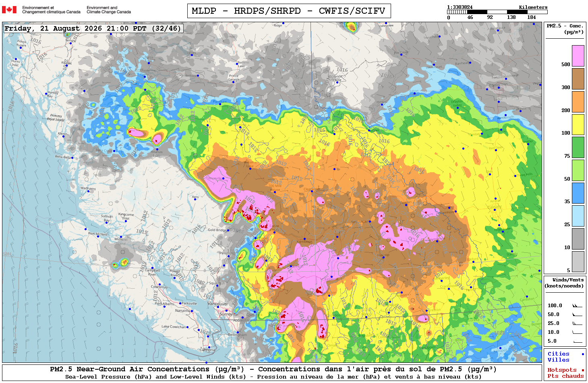Click the dark gray 10–25 legend swatch
Image resolution: width=588 pixels, height=383 pixels.
click(x=578, y=239)
